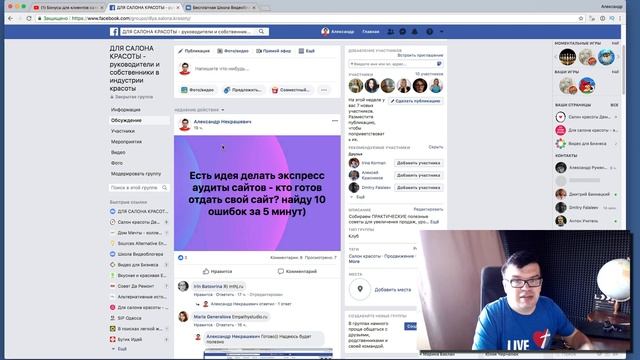640x360 pixels.
Task: Select the Фото/видео composer tab
Action: (233, 51)
